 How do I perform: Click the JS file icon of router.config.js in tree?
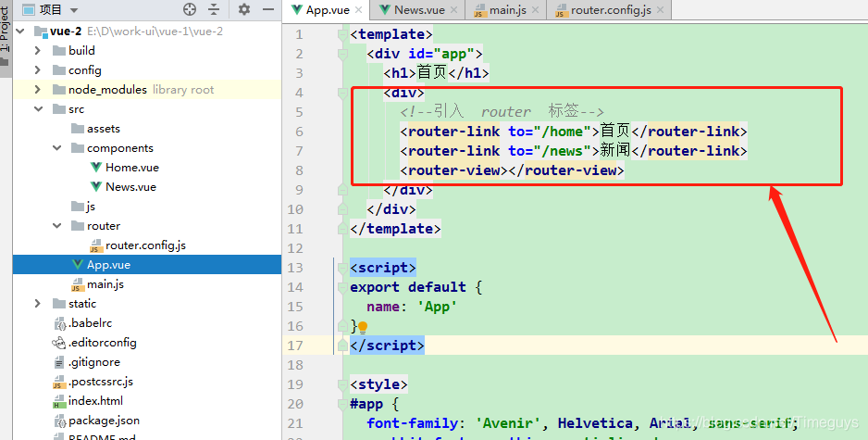point(95,245)
